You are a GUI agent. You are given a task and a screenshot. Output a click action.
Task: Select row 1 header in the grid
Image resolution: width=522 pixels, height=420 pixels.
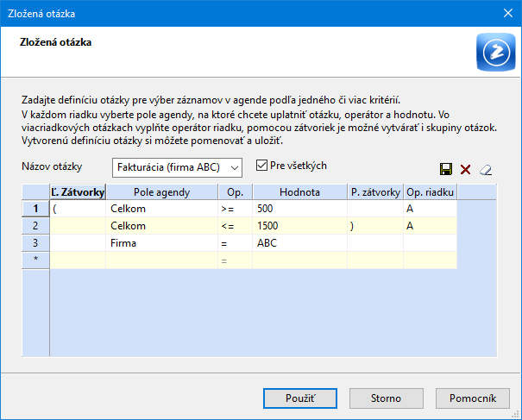pyautogui.click(x=36, y=209)
